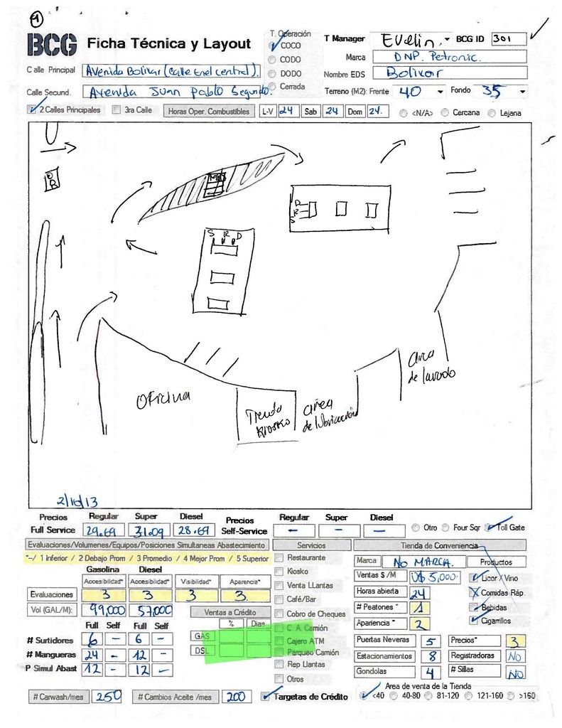Select the COCO operation type radio button

pyautogui.click(x=272, y=45)
